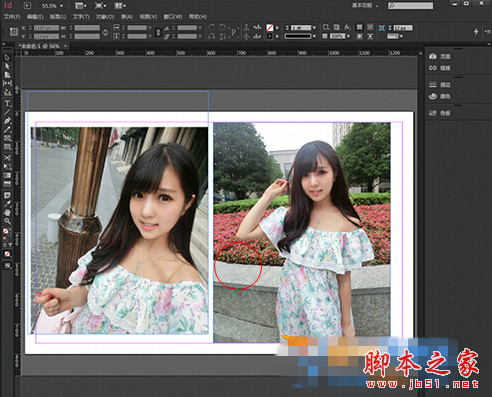The height and width of the screenshot is (397, 492).
Task: Select the Gradient Swatch tool
Action: 7,175
